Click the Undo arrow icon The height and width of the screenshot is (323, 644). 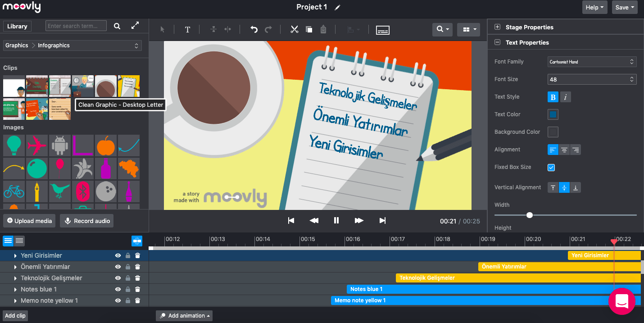pyautogui.click(x=254, y=30)
